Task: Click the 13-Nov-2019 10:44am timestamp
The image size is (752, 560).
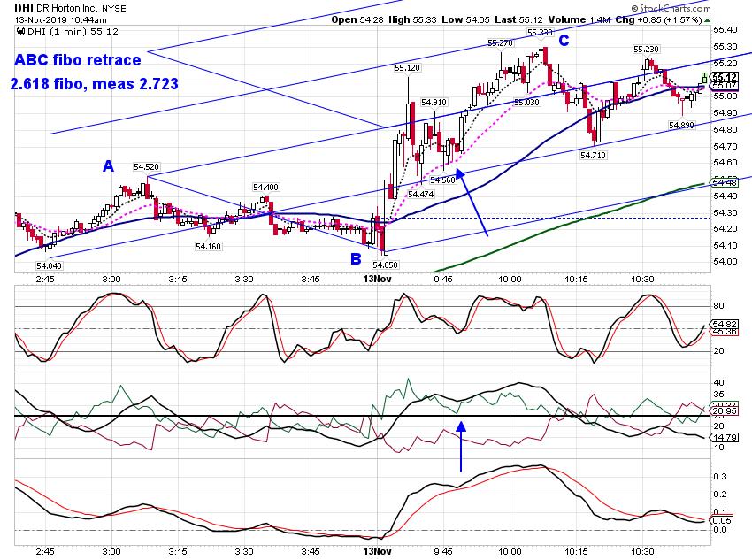Action: coord(60,20)
